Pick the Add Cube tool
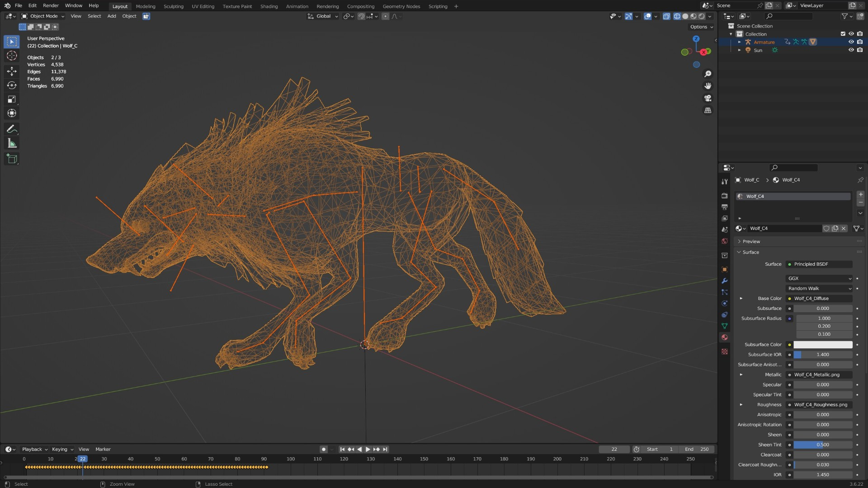 point(12,159)
